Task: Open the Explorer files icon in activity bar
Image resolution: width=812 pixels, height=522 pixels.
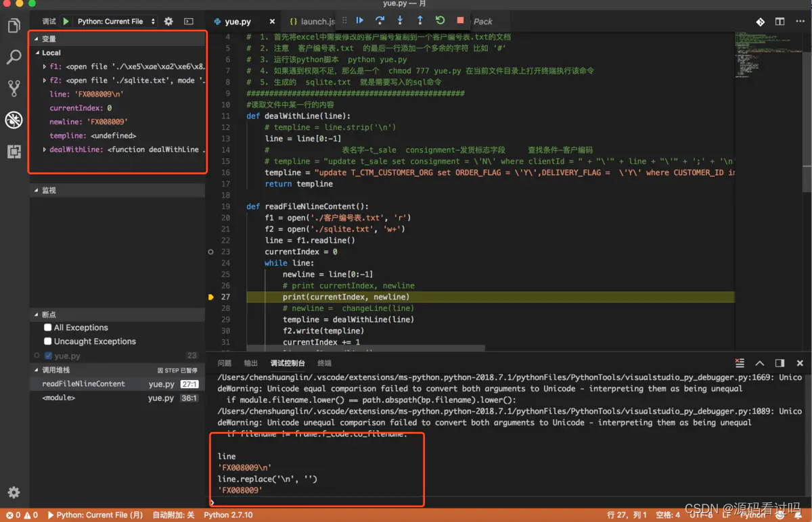Action: click(x=14, y=26)
